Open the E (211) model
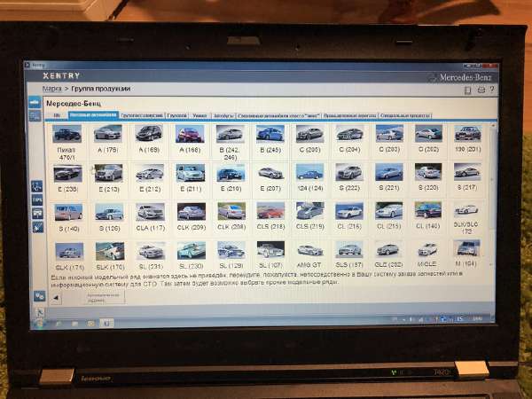 pos(191,178)
